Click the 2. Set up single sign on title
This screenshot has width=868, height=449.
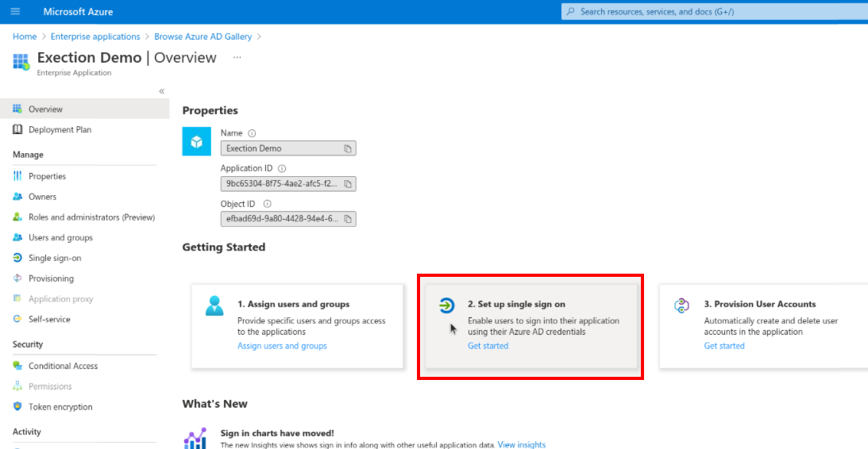click(x=516, y=304)
